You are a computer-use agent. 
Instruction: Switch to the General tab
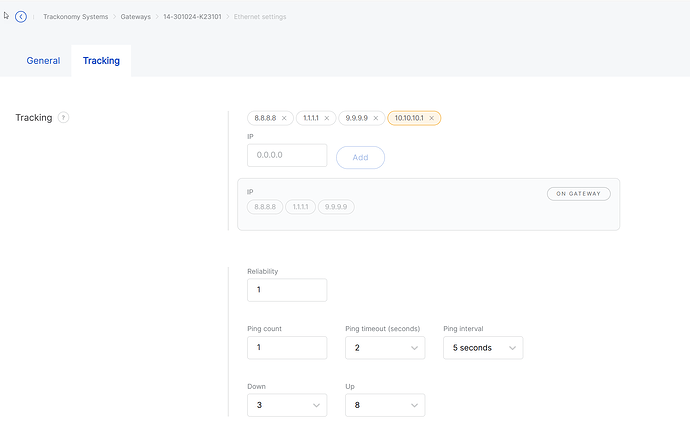[x=43, y=61]
